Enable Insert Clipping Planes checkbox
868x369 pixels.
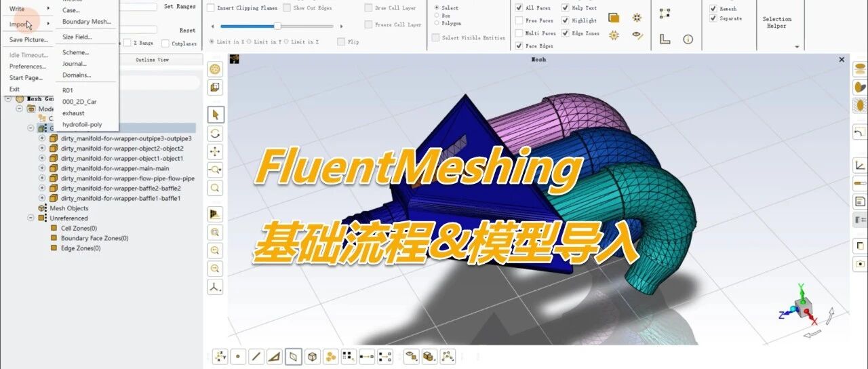pyautogui.click(x=211, y=8)
